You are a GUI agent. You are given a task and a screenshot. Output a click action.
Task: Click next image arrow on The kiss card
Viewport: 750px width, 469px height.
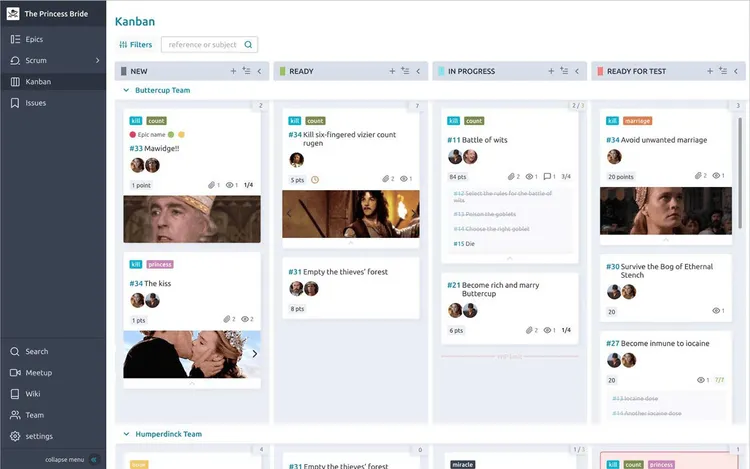(254, 354)
